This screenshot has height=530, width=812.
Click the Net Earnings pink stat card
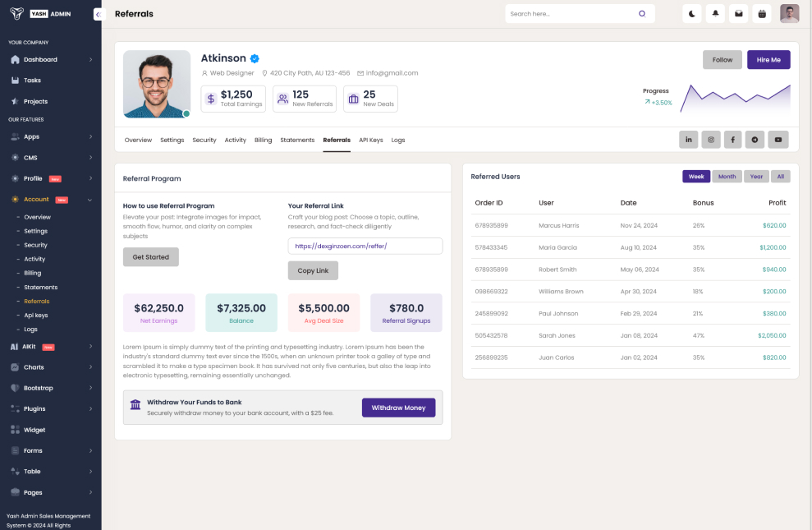[159, 313]
